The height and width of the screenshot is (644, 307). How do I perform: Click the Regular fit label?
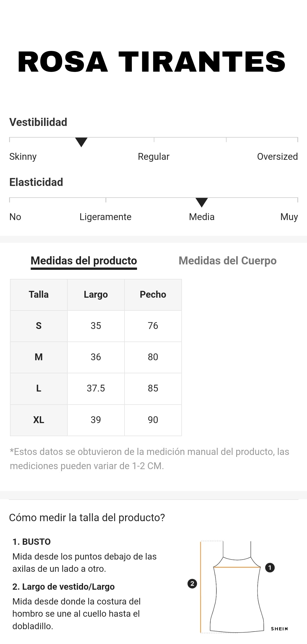153,157
